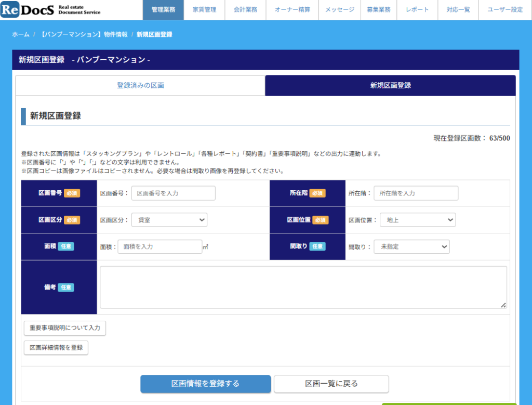The height and width of the screenshot is (405, 532).
Task: Click the ReDocS logo
Action: coord(51,10)
